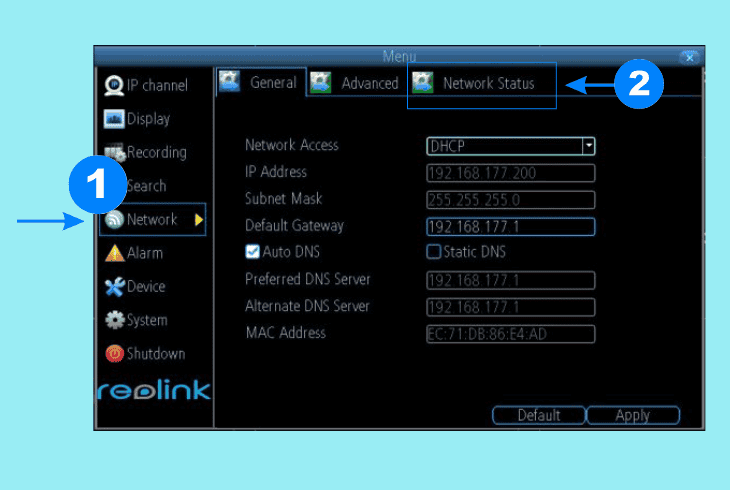This screenshot has height=490, width=730.
Task: Select the Network menu item
Action: pyautogui.click(x=153, y=219)
